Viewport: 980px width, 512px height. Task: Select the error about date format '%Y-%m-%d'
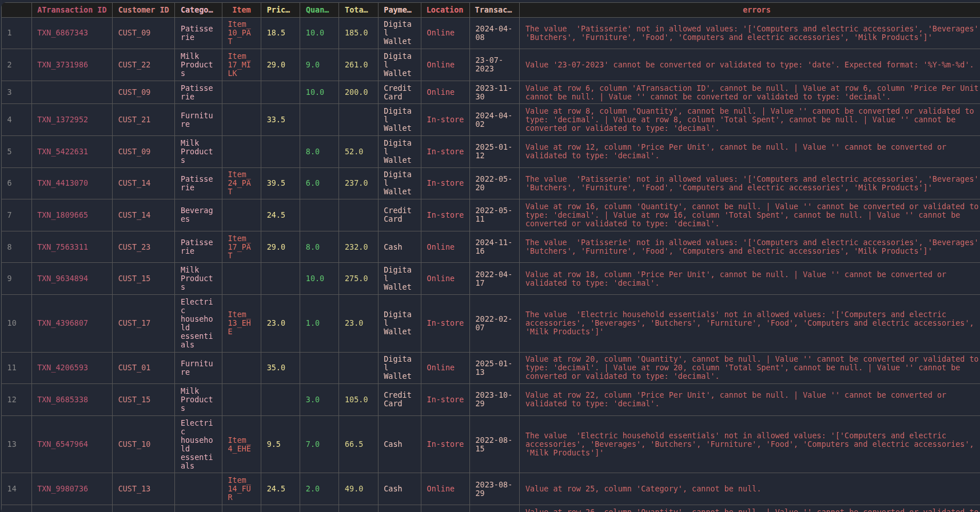tap(750, 65)
